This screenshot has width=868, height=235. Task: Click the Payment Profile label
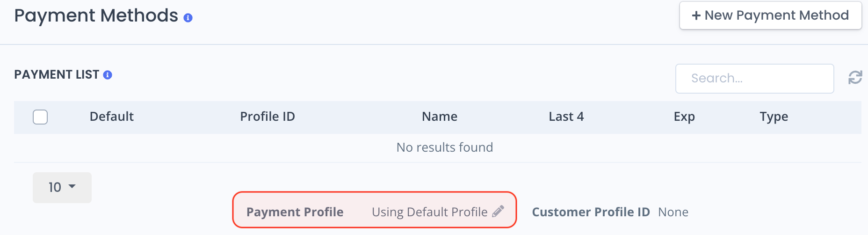pyautogui.click(x=295, y=212)
